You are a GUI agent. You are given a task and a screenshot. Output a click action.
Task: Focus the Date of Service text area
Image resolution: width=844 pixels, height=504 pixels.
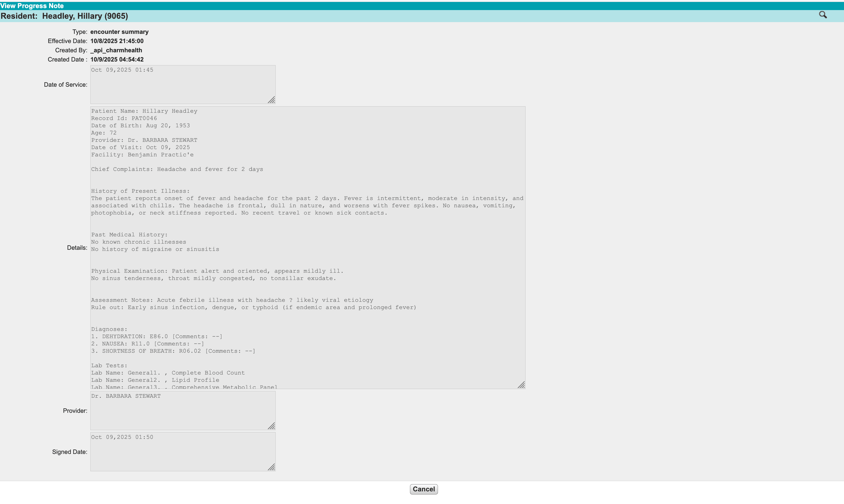183,85
